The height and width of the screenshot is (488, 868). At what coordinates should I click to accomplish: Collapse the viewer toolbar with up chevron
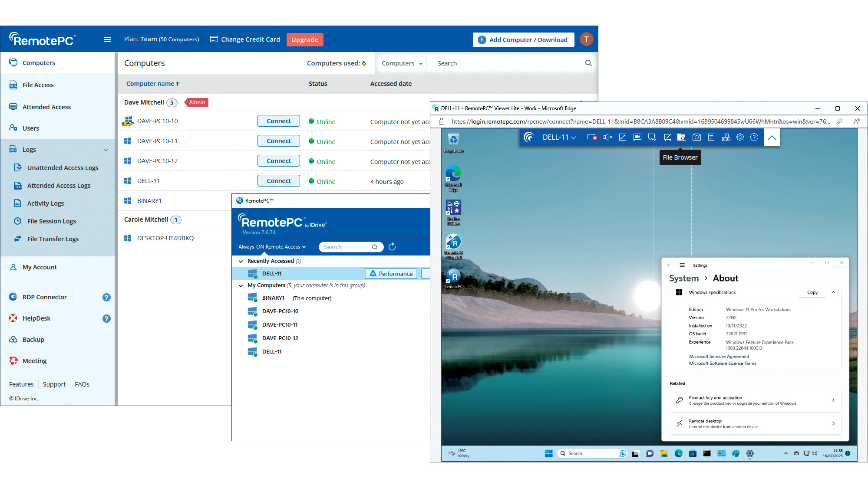click(772, 138)
